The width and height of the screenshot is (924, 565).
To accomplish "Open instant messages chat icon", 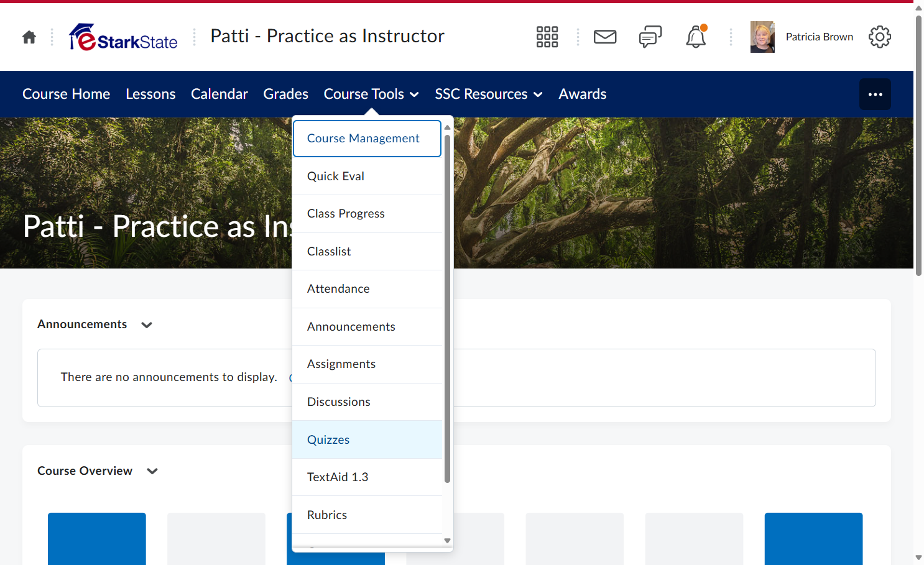I will pyautogui.click(x=650, y=37).
